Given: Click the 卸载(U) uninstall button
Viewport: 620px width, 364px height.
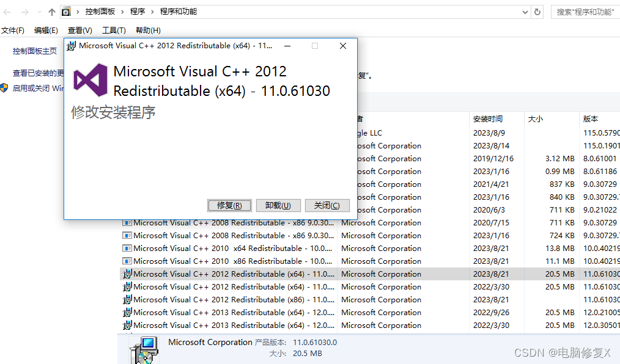Looking at the screenshot, I should click(278, 205).
